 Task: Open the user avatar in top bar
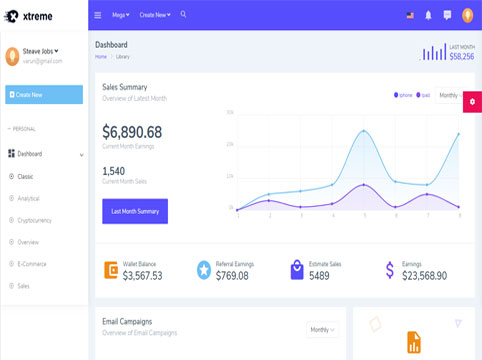(467, 15)
